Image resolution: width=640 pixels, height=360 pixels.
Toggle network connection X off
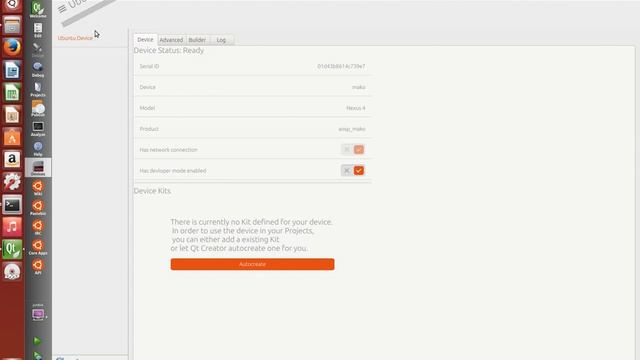[x=347, y=149]
